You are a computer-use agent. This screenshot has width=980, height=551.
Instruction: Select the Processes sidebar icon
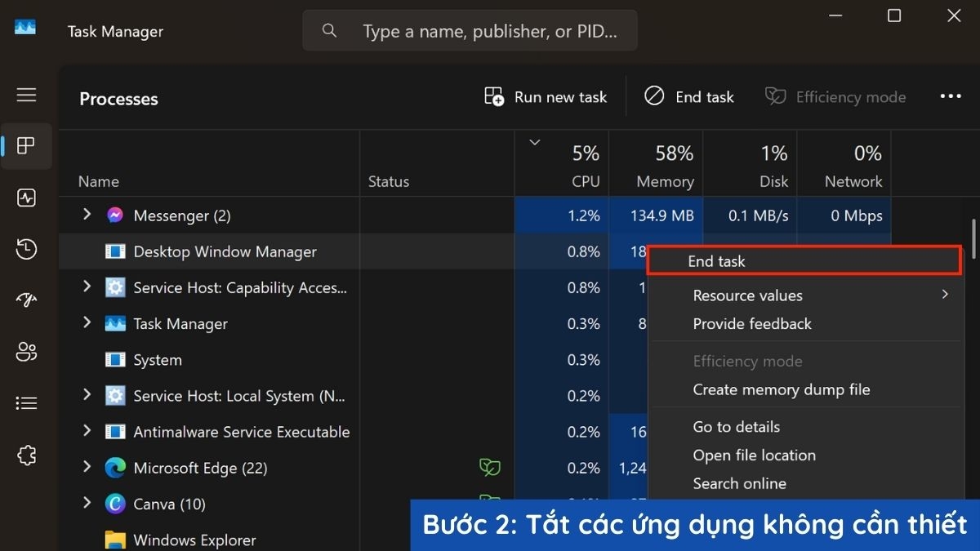click(26, 146)
